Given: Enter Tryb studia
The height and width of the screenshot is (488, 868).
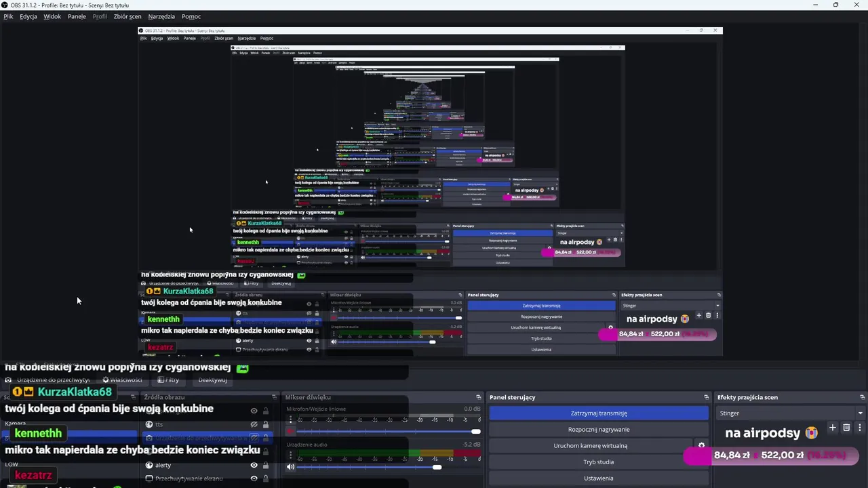Looking at the screenshot, I should point(599,462).
